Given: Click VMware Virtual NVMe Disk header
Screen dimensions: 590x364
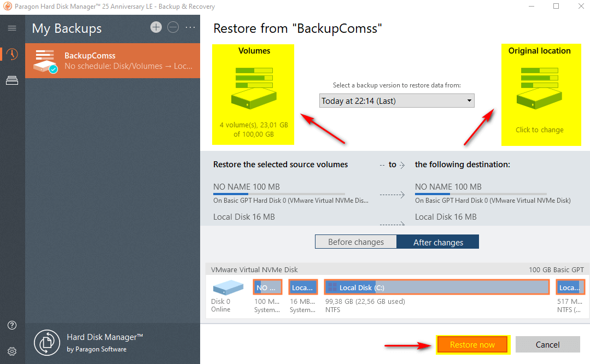Looking at the screenshot, I should 254,269.
